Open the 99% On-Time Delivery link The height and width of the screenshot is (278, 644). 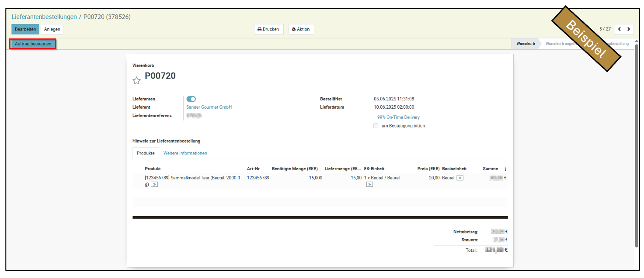(398, 117)
